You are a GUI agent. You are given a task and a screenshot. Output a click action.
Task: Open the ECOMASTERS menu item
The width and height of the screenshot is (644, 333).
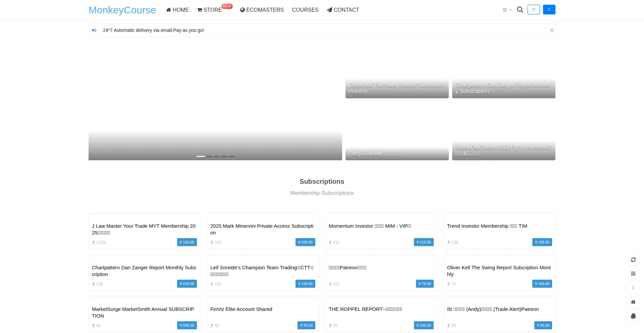pyautogui.click(x=262, y=10)
